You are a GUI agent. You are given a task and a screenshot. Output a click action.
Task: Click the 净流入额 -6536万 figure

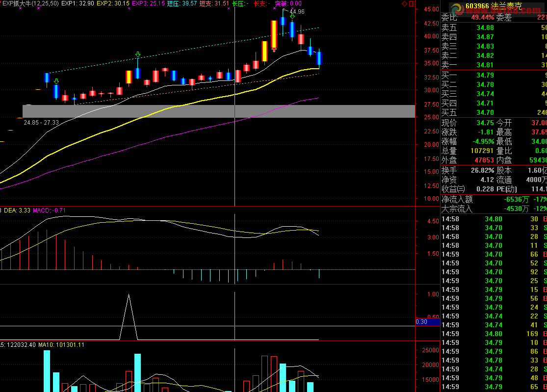pos(516,200)
